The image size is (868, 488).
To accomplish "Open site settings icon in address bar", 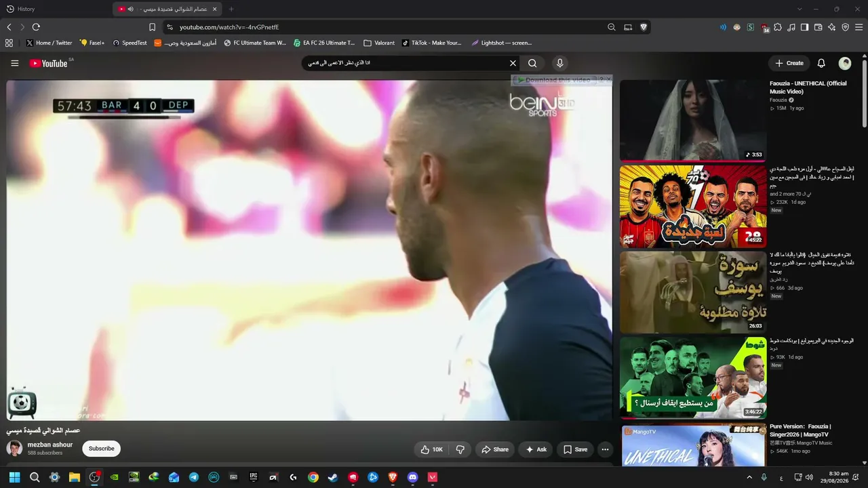I will (x=170, y=27).
